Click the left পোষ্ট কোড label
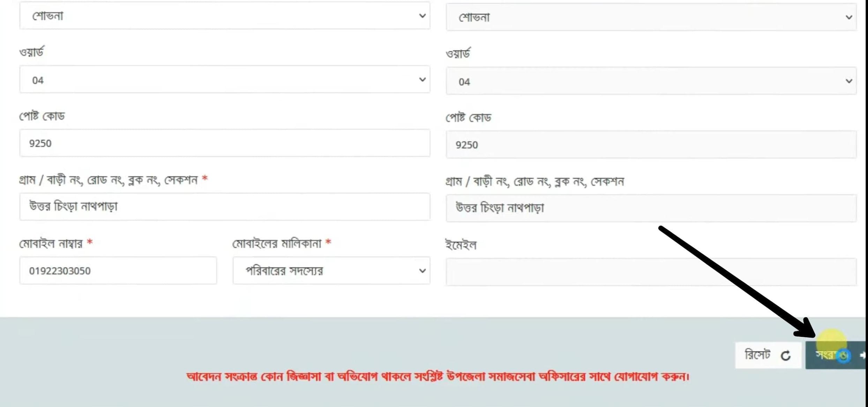 pos(42,116)
